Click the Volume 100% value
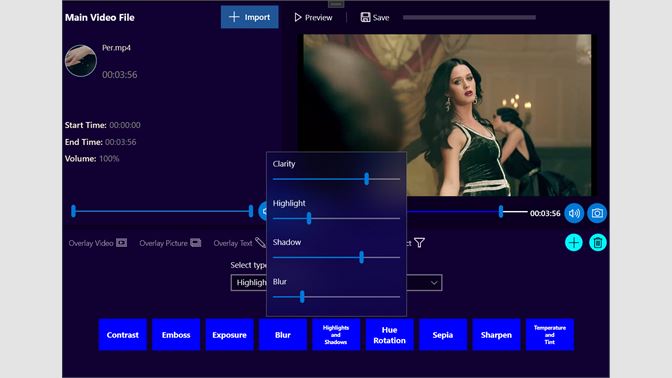This screenshot has width=672, height=378. [x=109, y=159]
